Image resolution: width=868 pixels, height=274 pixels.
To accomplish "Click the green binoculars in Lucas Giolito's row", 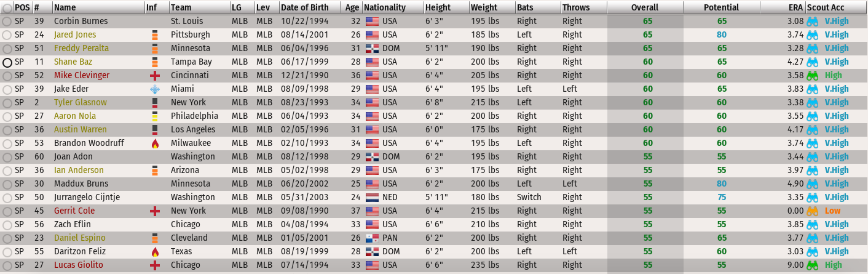I will tap(813, 265).
